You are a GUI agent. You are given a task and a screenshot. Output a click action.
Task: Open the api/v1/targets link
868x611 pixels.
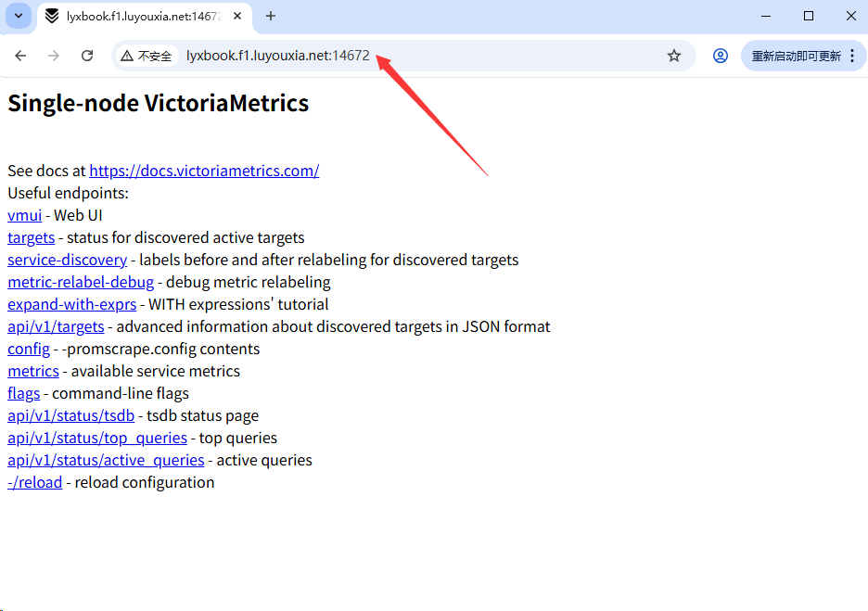[56, 326]
